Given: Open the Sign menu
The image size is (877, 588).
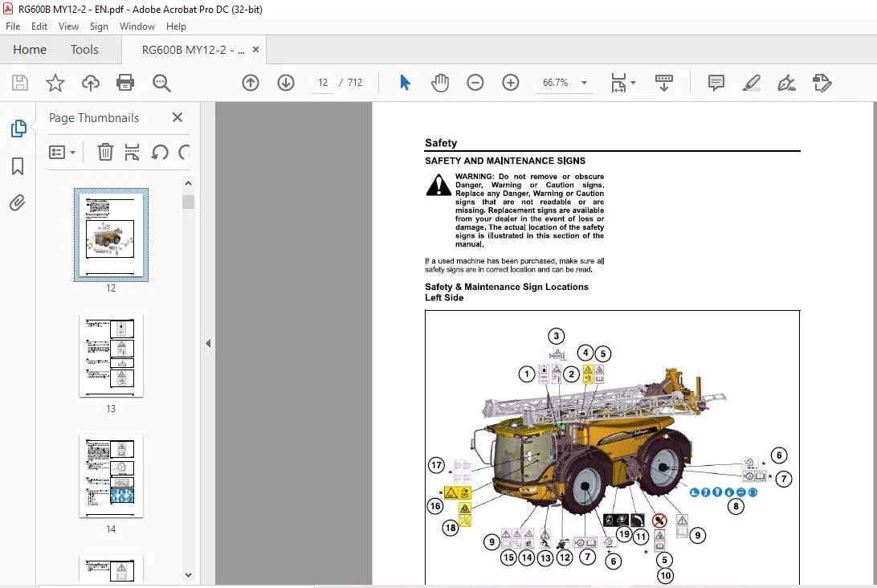Looking at the screenshot, I should [99, 27].
